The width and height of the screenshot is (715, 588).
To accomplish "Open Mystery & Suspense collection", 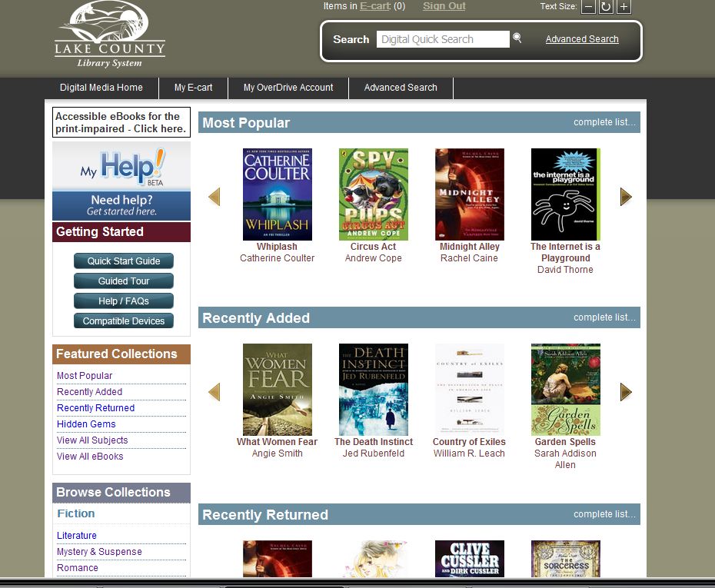I will point(99,552).
